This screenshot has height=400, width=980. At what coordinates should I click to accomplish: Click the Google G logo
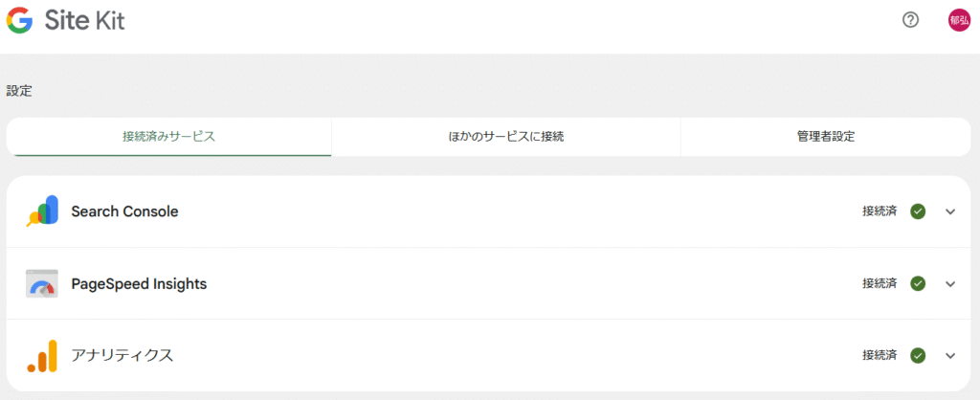point(19,19)
